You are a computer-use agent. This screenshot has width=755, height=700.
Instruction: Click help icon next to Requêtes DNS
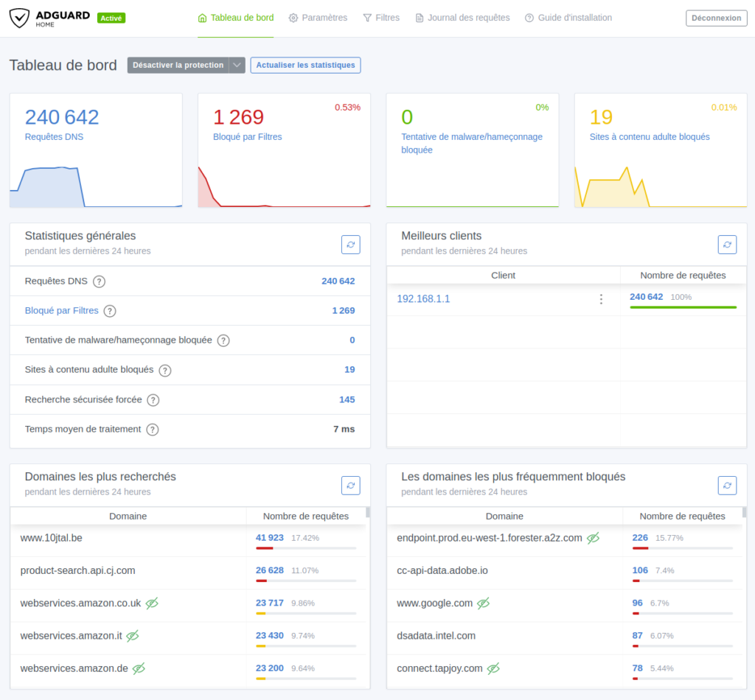[x=99, y=281]
